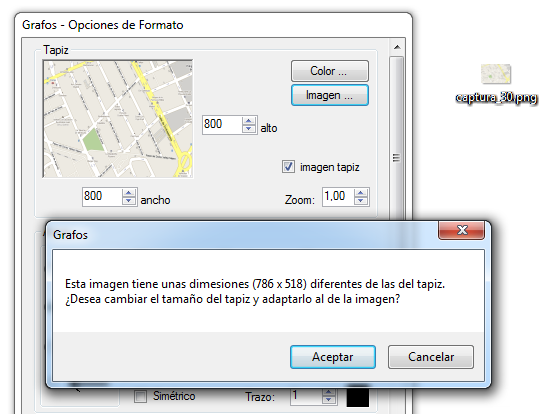
Task: Increase the Trazo stroke value
Action: pyautogui.click(x=329, y=392)
